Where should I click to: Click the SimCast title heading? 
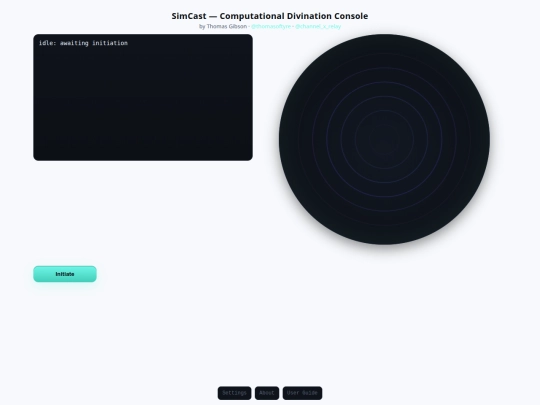pyautogui.click(x=270, y=16)
